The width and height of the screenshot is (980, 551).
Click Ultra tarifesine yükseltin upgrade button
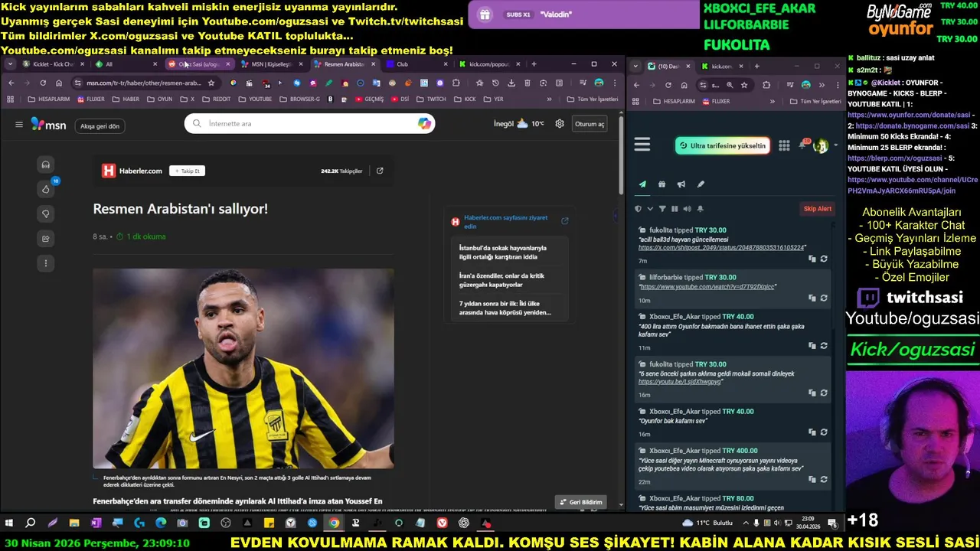(x=722, y=145)
